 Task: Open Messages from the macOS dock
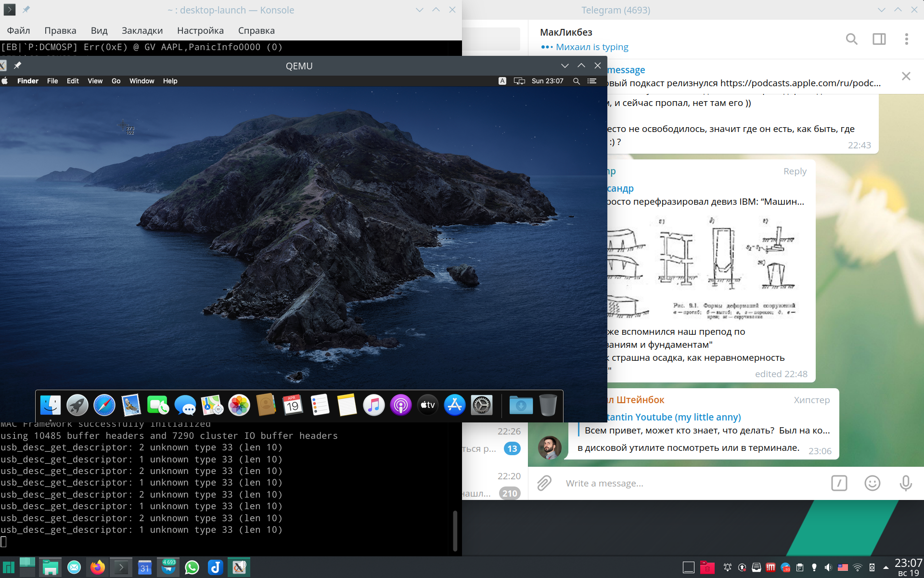[x=185, y=405]
